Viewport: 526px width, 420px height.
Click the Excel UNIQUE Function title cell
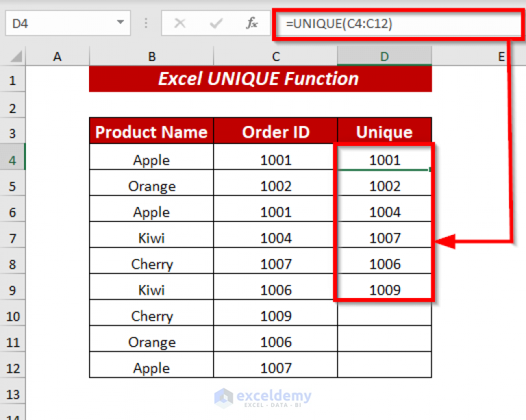260,79
